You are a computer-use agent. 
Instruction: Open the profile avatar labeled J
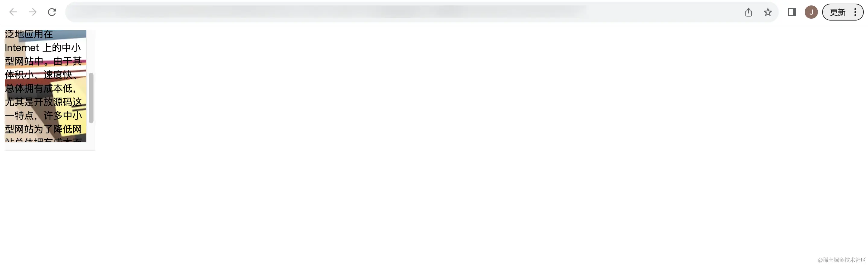click(x=811, y=12)
